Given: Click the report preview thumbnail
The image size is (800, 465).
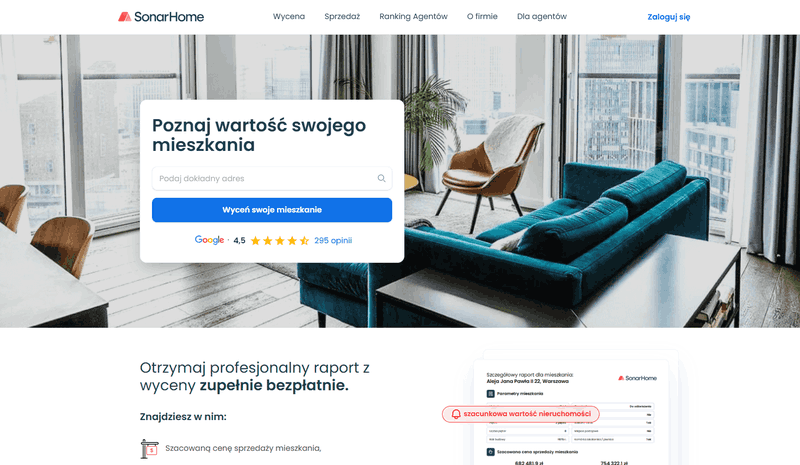Looking at the screenshot, I should pos(574,408).
